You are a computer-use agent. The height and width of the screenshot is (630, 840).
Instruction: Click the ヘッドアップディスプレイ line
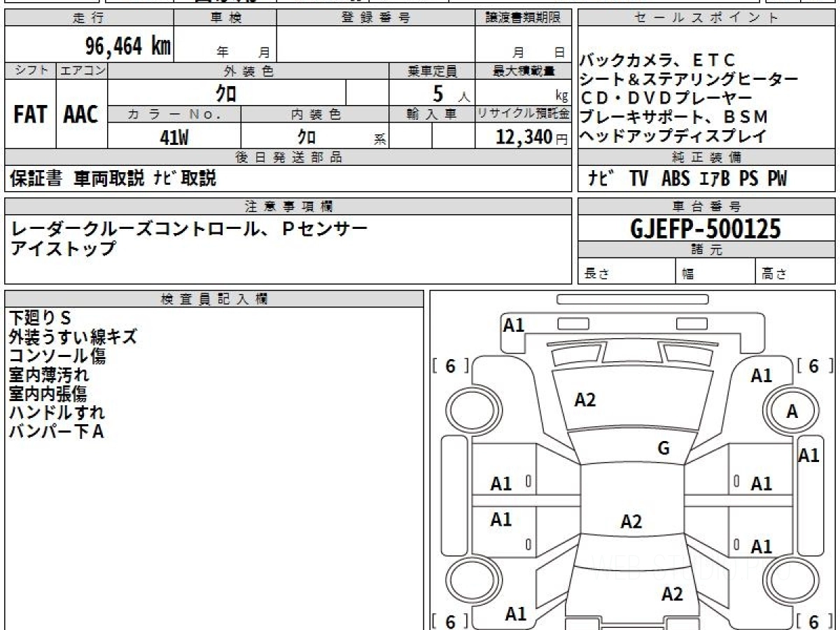pyautogui.click(x=673, y=136)
